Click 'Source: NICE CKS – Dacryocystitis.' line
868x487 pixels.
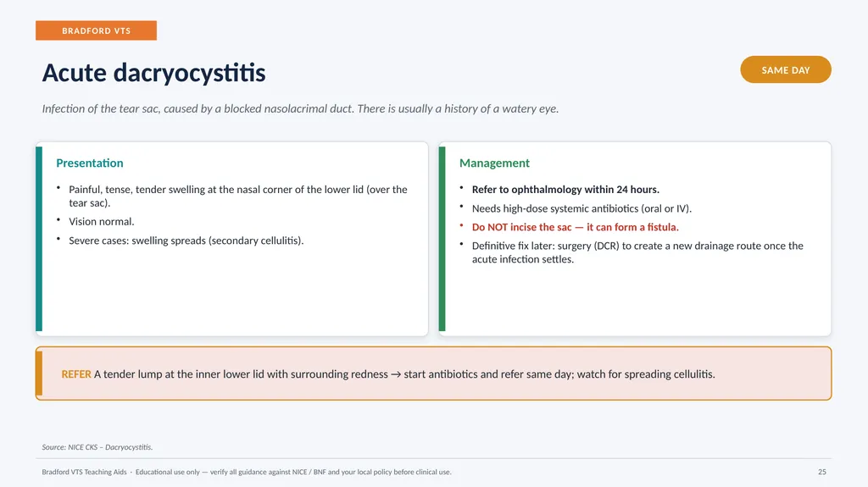pos(97,447)
